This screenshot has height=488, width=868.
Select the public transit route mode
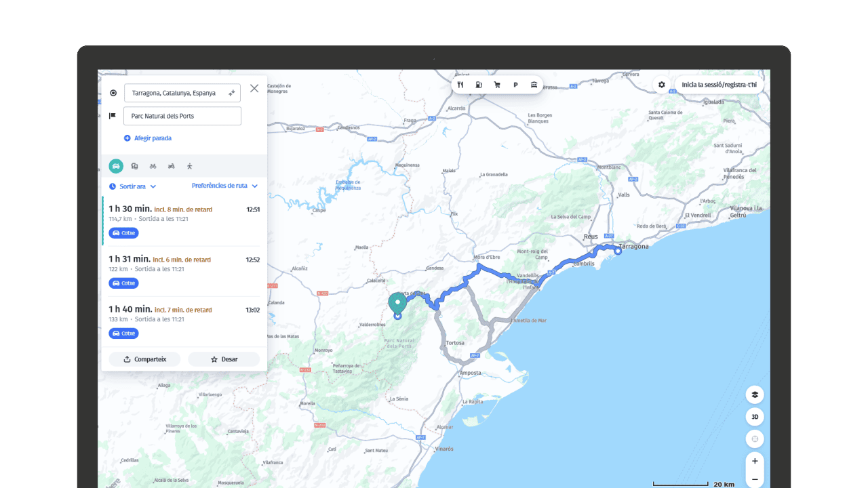click(134, 165)
